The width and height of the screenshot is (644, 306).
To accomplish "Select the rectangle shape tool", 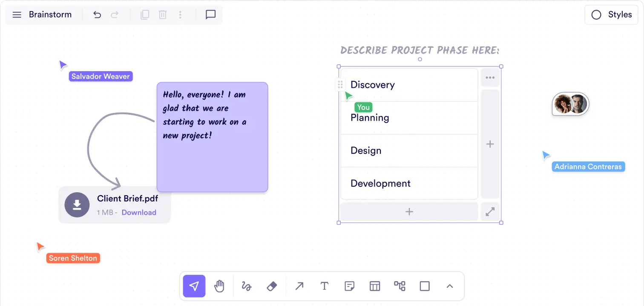I will 425,286.
